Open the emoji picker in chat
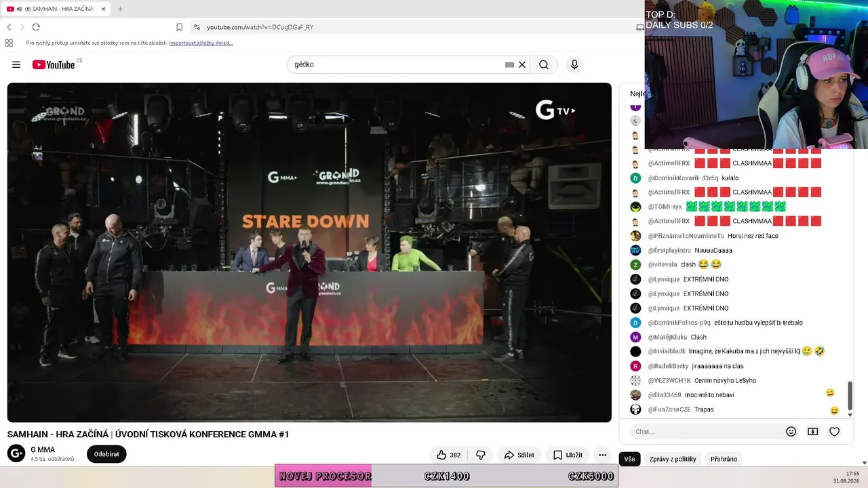The image size is (868, 488). tap(791, 431)
